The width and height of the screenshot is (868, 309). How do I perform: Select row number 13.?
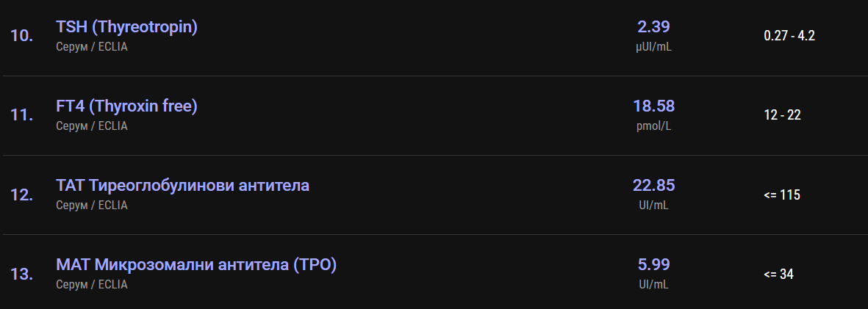(21, 275)
